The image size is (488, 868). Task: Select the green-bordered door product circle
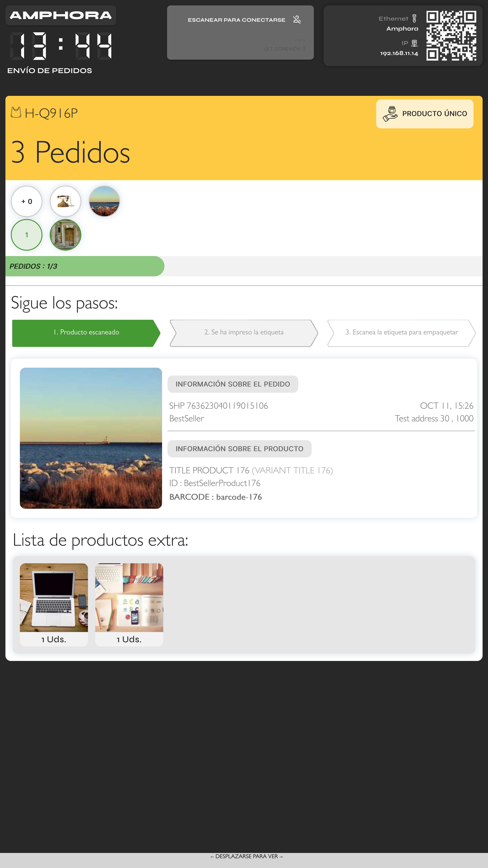[x=65, y=235]
